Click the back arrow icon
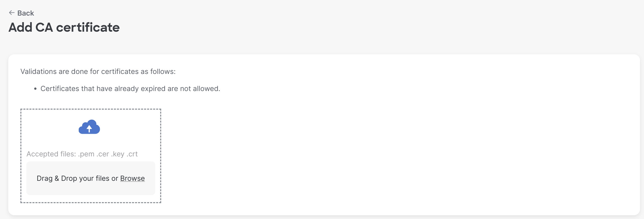Viewport: 644px width, 219px height. (x=12, y=13)
